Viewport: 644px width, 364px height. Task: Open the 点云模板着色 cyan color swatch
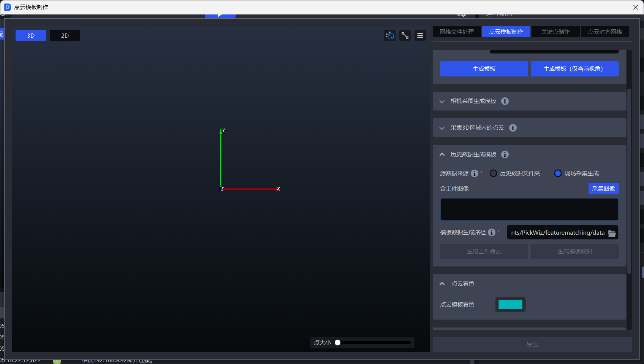point(510,305)
